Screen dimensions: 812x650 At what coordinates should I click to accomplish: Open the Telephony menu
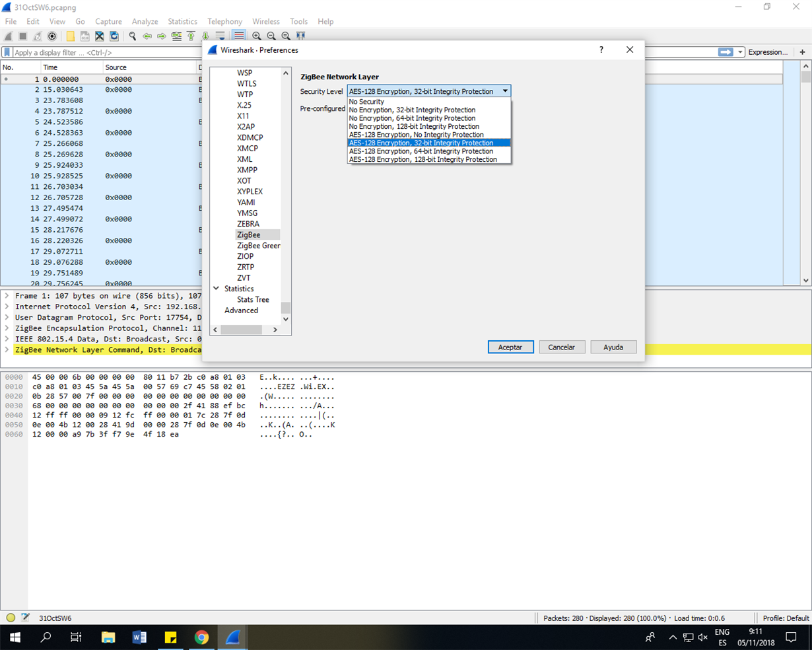[224, 21]
